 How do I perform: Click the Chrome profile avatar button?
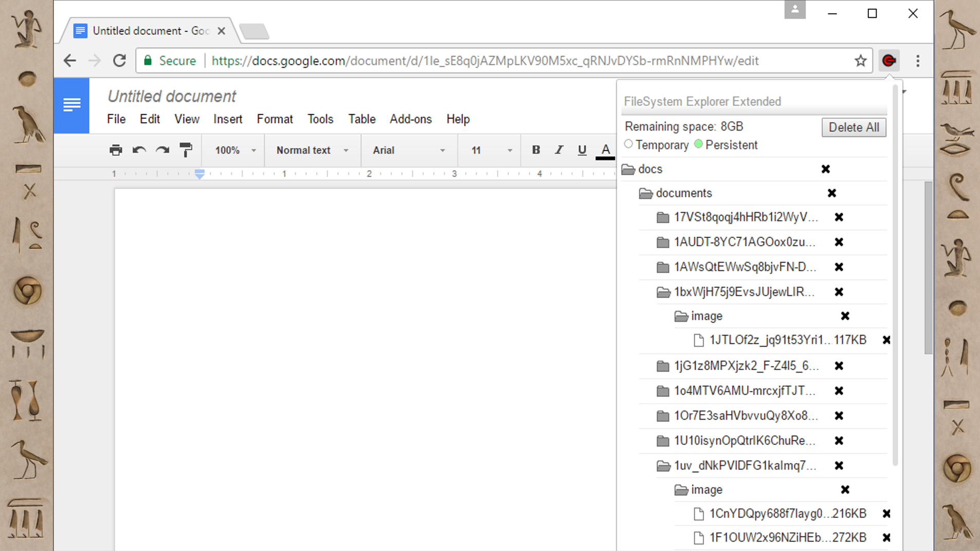794,9
